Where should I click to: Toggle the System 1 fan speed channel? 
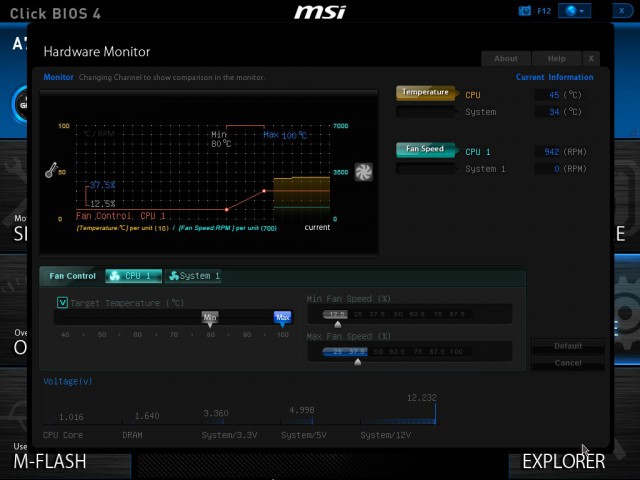(x=426, y=169)
